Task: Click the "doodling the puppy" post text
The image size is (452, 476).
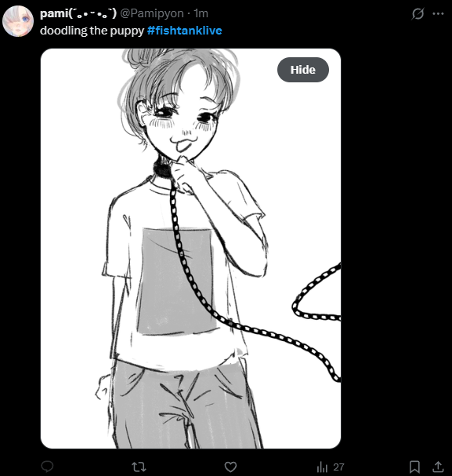Action: tap(92, 31)
